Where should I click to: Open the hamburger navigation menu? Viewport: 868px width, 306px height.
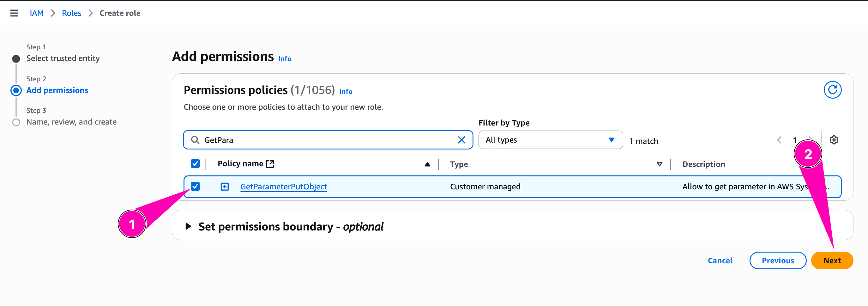point(14,13)
